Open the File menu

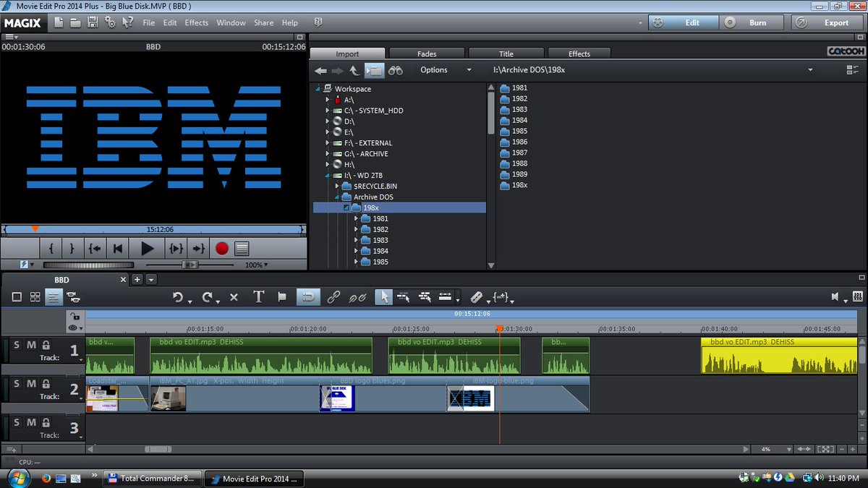(x=149, y=22)
